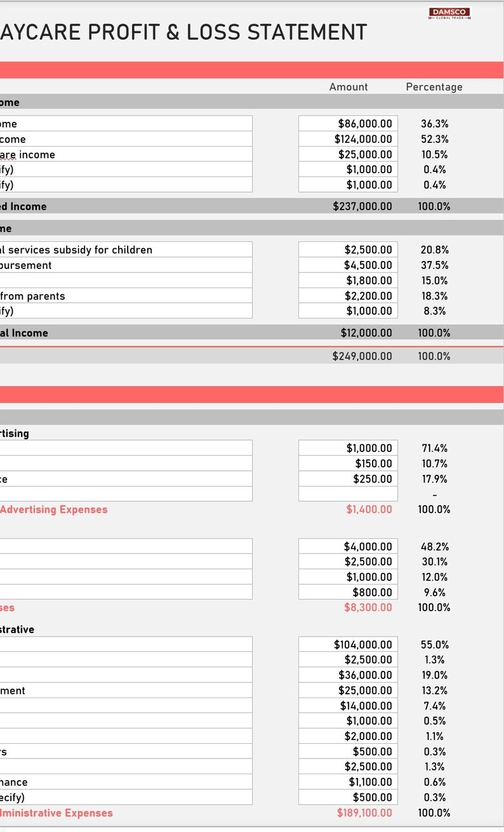Click the $1,800.00 amount cell
The image size is (504, 832).
(348, 281)
